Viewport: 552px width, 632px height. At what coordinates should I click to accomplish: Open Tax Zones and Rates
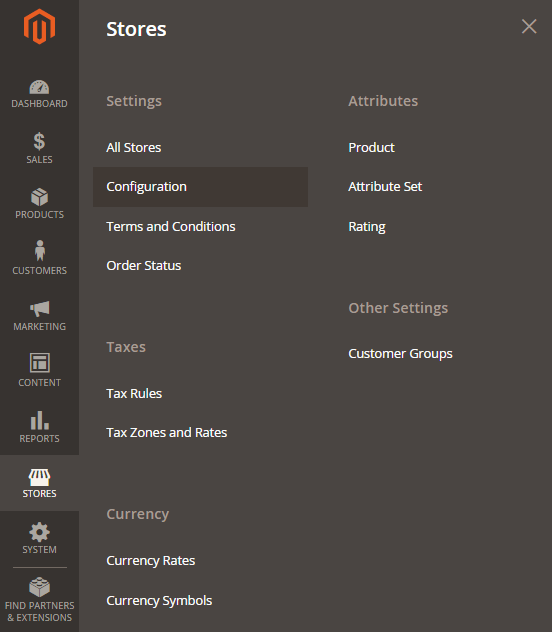[167, 432]
